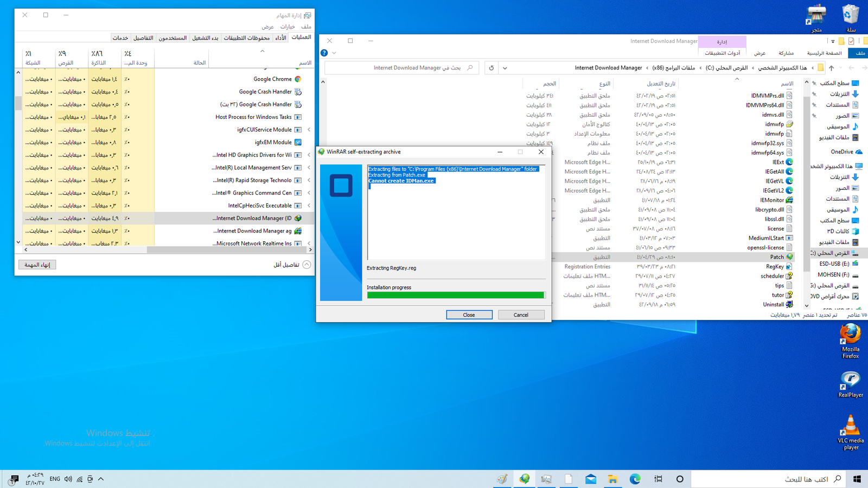
Task: Open the App history tab in Task Manager
Action: (x=247, y=38)
